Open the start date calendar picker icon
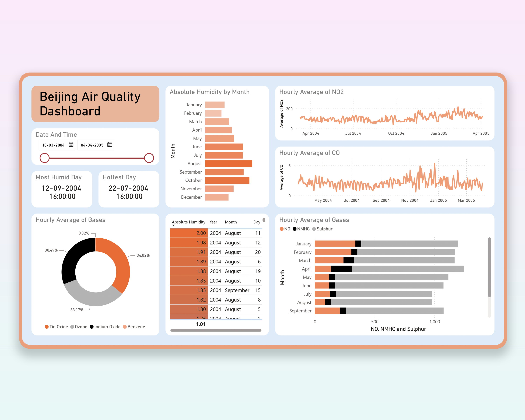Viewport: 525px width, 420px height. coord(71,145)
